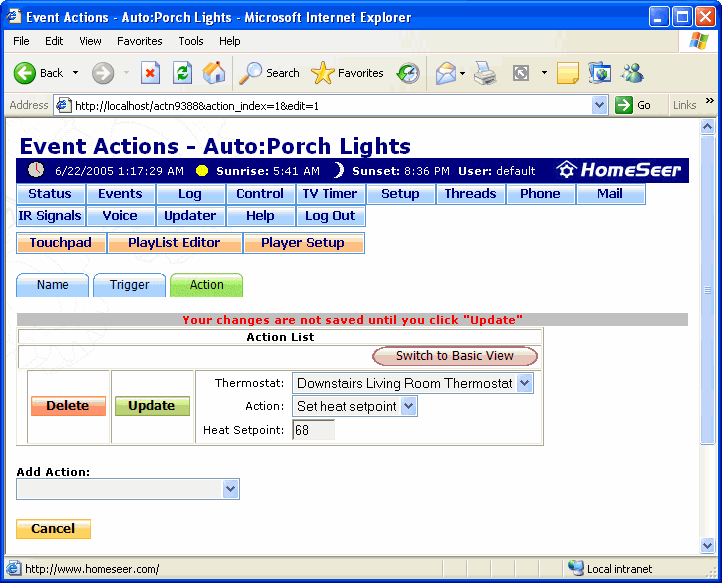This screenshot has width=722, height=583.
Task: Open the Messenger people icon
Action: [632, 73]
